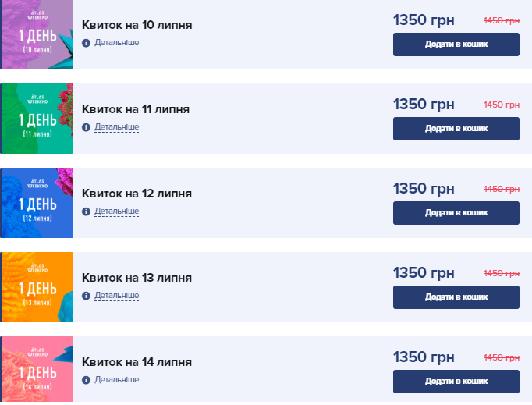532x405 pixels.
Task: Open Детальніше for 14 липня ticket
Action: pyautogui.click(x=117, y=380)
